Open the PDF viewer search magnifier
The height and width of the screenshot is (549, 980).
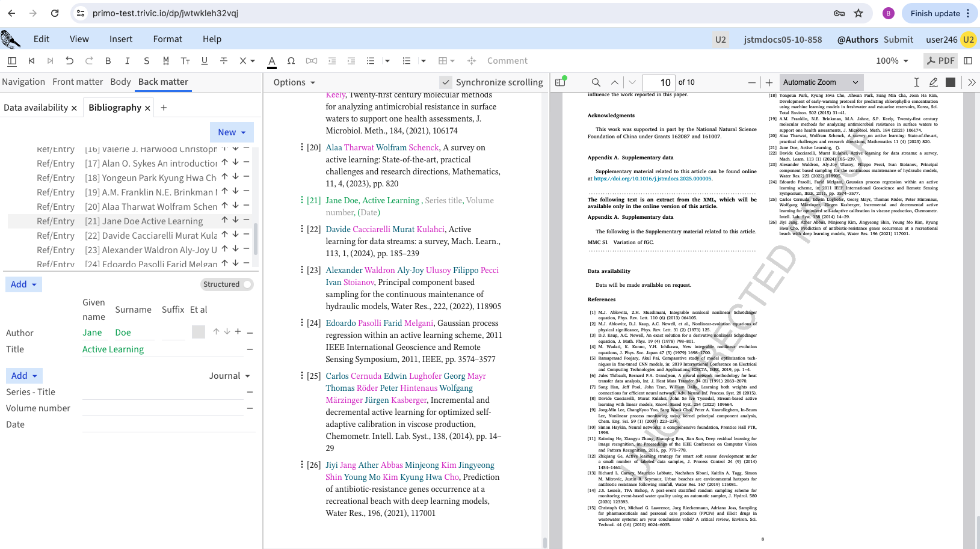pos(596,82)
